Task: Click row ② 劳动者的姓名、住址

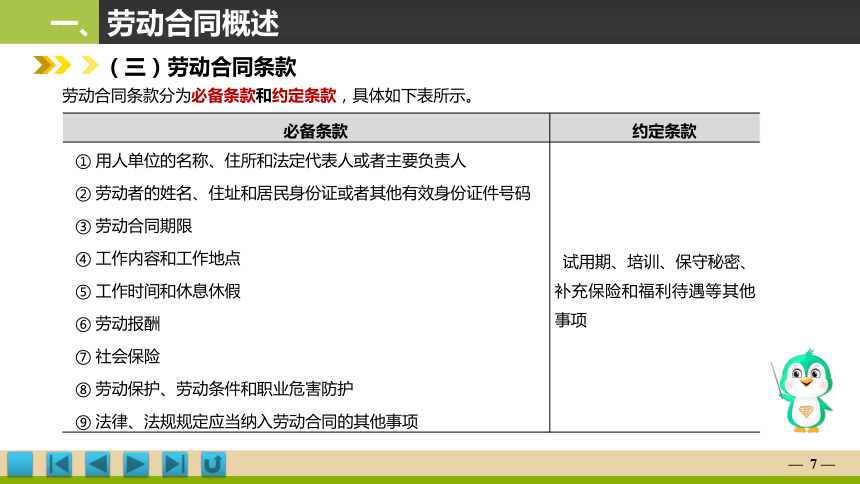Action: pyautogui.click(x=303, y=193)
